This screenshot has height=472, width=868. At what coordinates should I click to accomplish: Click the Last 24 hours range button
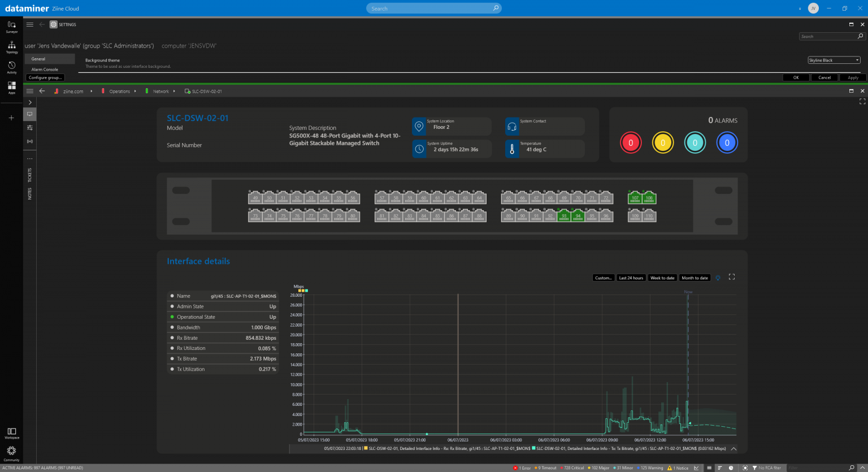click(631, 278)
